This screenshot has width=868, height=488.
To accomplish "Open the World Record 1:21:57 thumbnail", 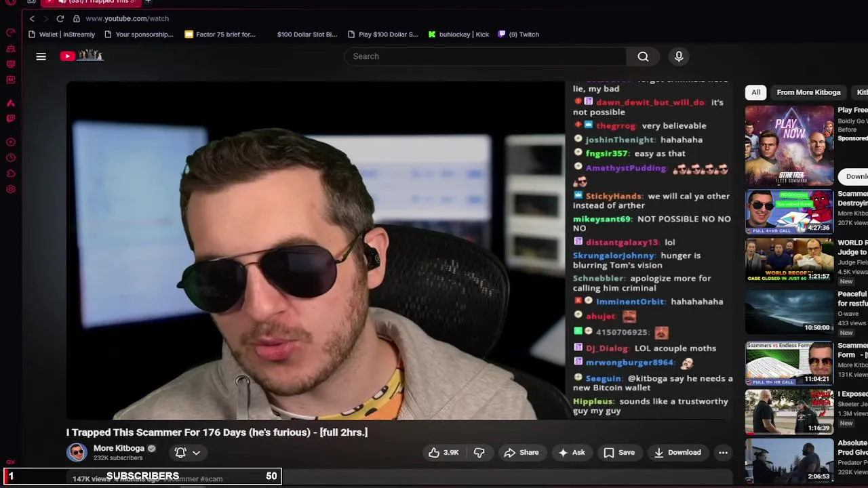I will pyautogui.click(x=789, y=260).
